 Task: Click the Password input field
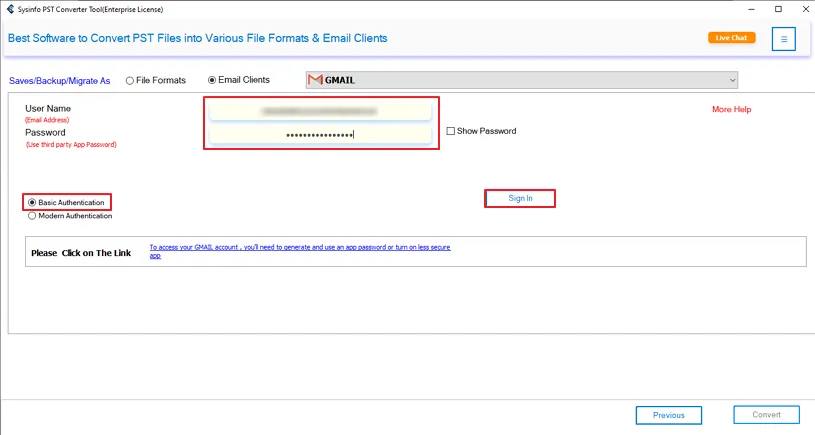click(x=320, y=135)
